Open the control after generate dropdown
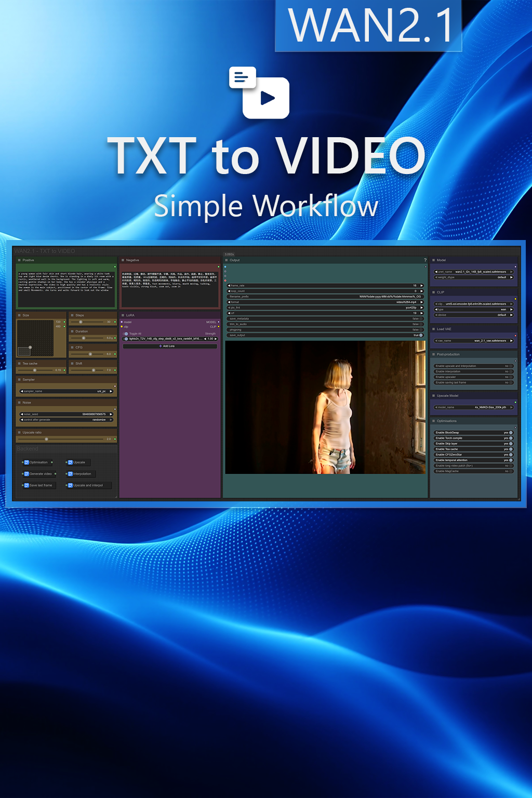 pos(66,420)
